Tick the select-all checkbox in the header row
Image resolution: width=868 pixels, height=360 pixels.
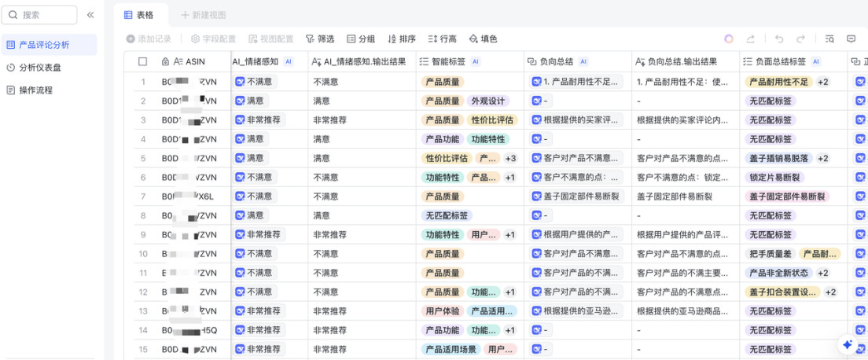142,61
